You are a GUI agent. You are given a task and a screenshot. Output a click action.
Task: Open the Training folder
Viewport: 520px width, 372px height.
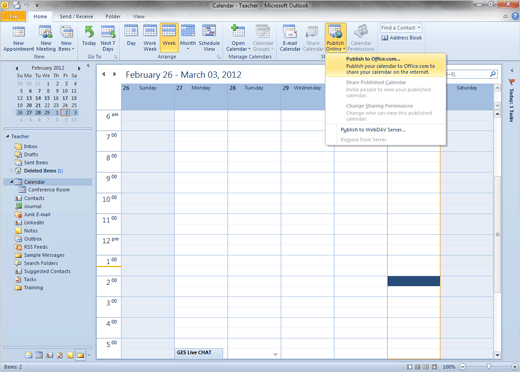33,287
